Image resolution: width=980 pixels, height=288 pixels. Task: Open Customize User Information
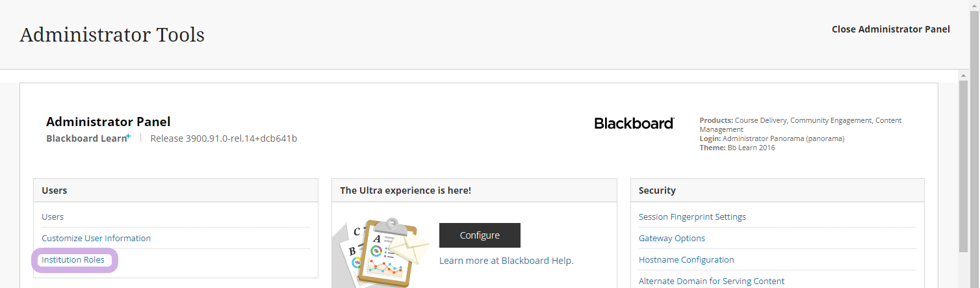(96, 239)
